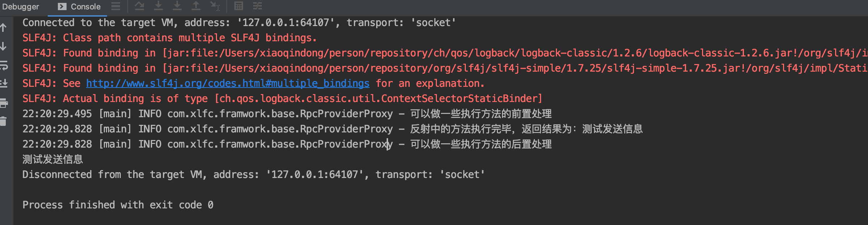868x225 pixels.
Task: Click the Step Into icon
Action: 158,6
